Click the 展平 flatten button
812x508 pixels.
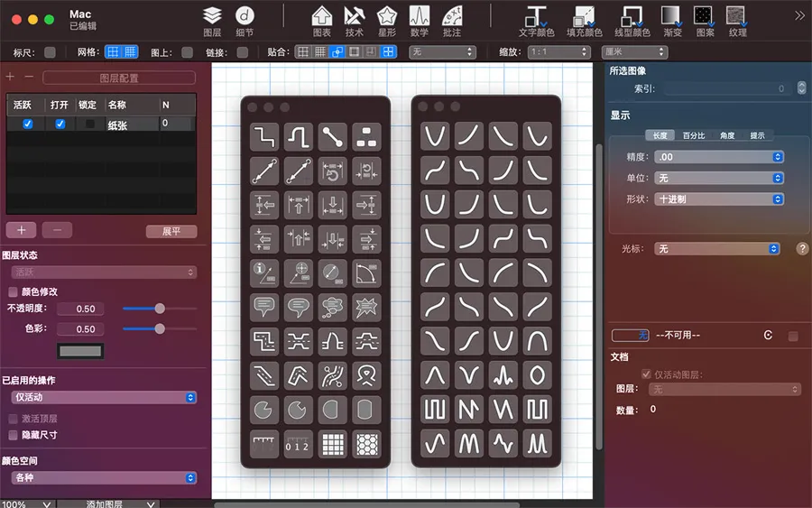pyautogui.click(x=171, y=231)
